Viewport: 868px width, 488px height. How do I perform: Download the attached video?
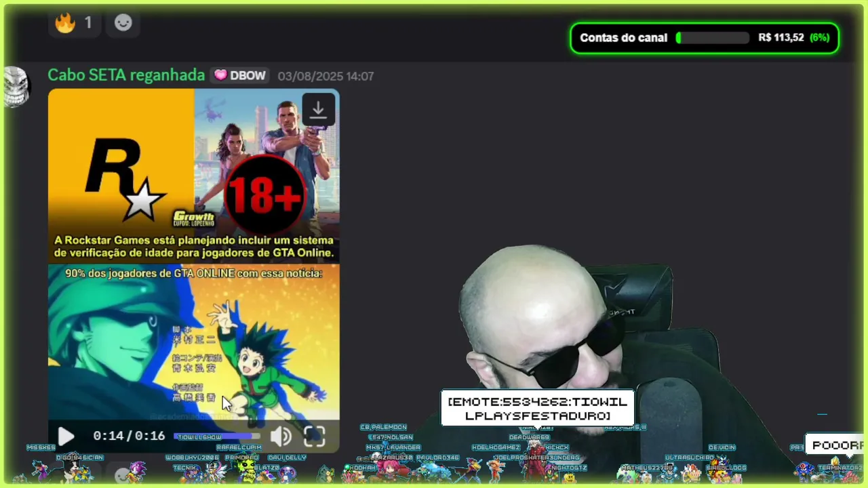(x=318, y=110)
